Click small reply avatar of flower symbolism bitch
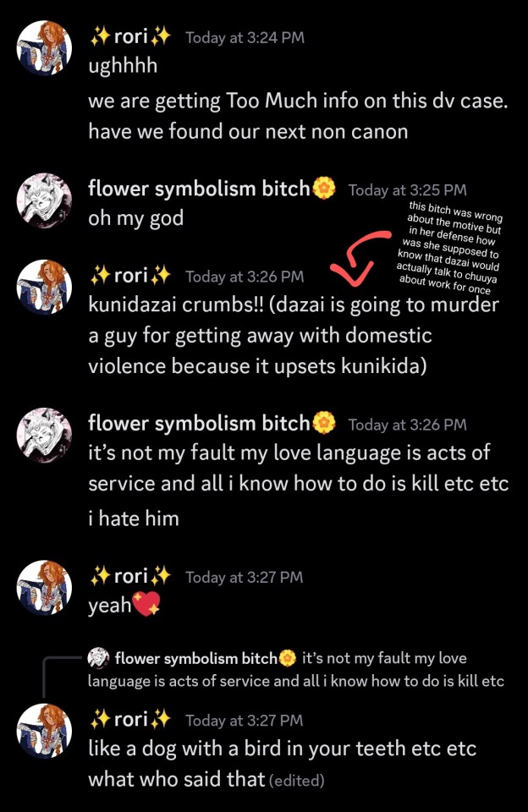 [x=98, y=658]
